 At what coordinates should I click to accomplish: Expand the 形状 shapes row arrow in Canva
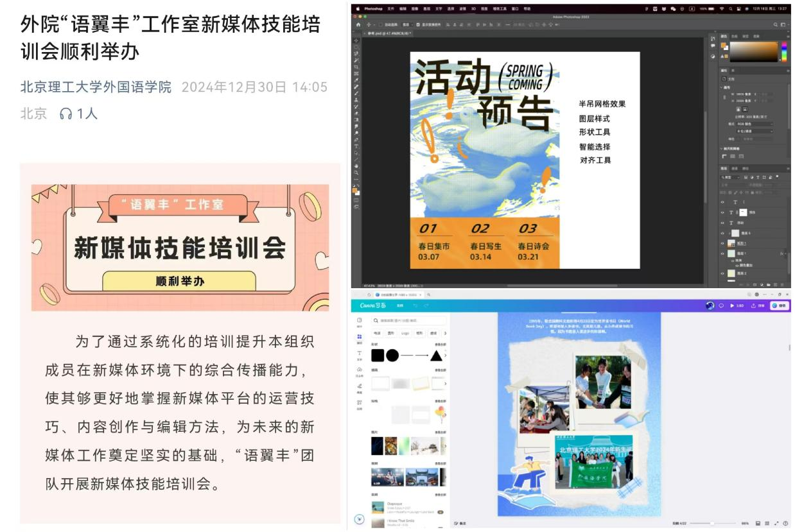click(446, 355)
